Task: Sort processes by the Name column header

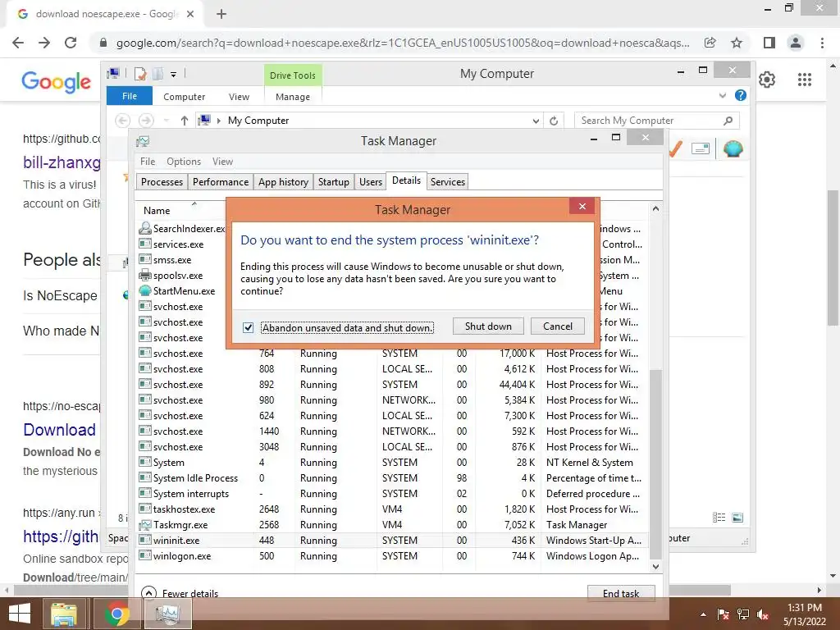Action: coord(157,211)
